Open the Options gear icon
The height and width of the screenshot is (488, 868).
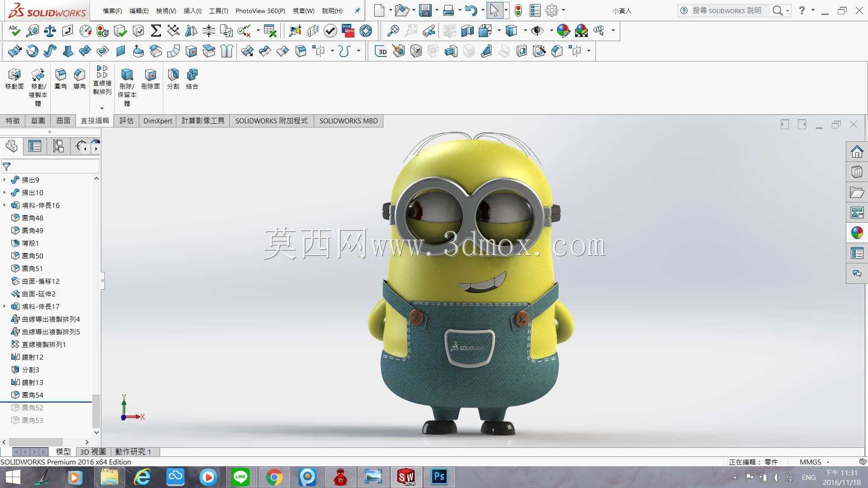(x=552, y=10)
